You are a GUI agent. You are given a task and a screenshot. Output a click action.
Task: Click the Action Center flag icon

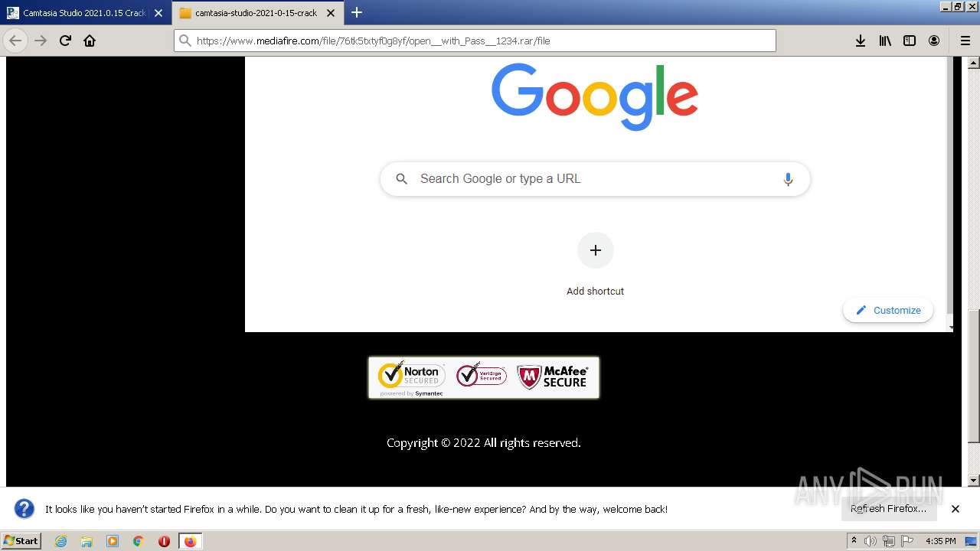(x=907, y=541)
